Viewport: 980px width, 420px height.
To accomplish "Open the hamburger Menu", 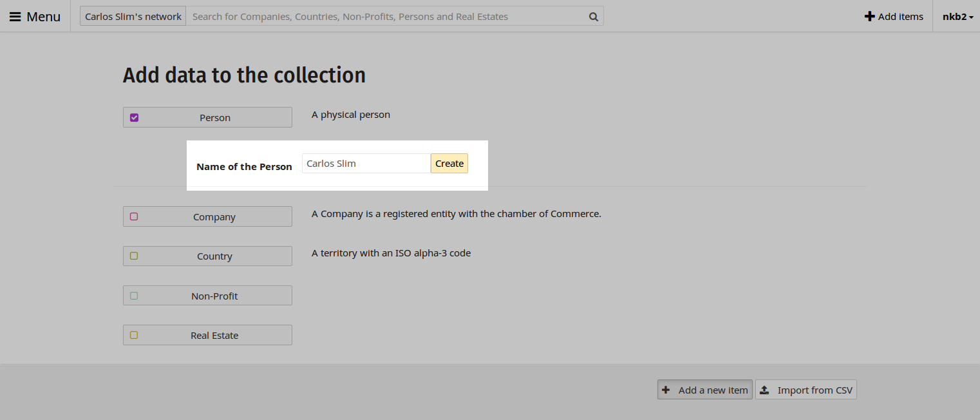I will pos(35,16).
